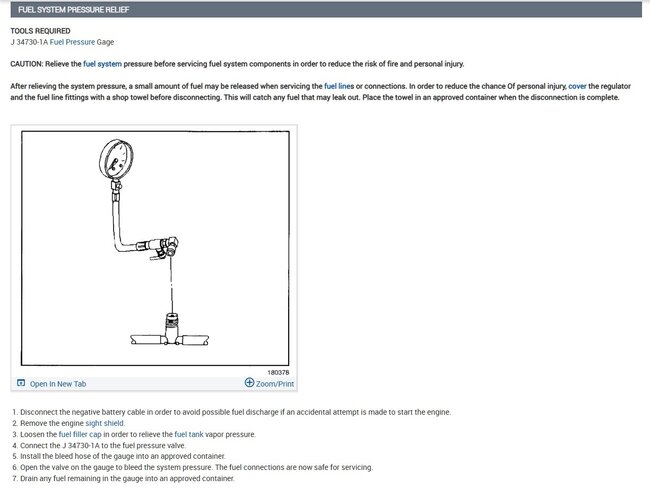Click the Open In New Tab icon

coord(21,383)
